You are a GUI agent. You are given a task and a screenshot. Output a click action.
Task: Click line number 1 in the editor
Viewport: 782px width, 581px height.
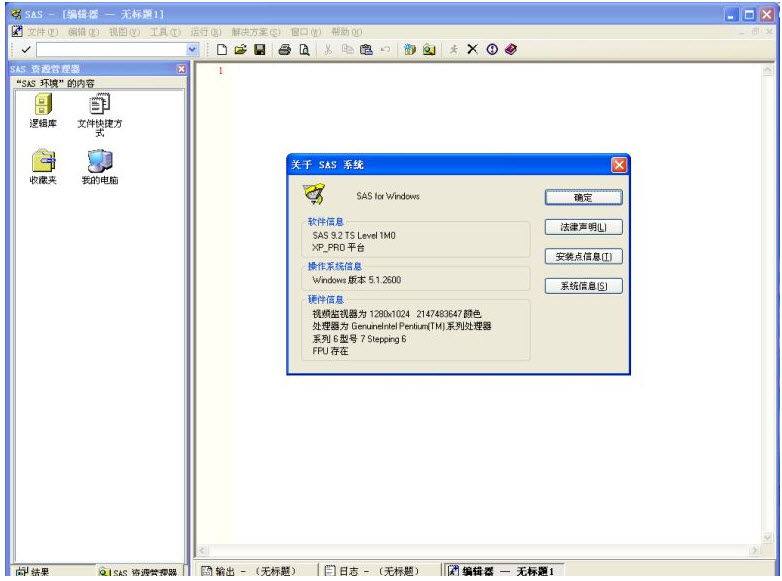click(220, 70)
